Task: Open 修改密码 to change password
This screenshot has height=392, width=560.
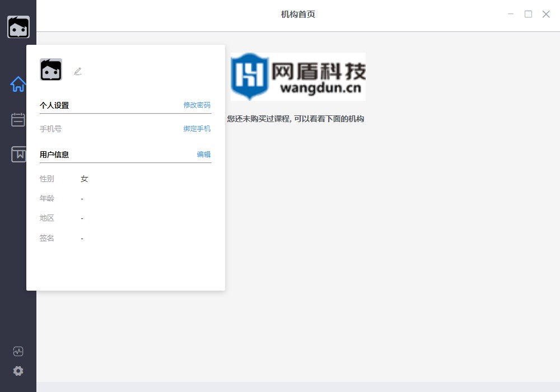Action: 197,105
